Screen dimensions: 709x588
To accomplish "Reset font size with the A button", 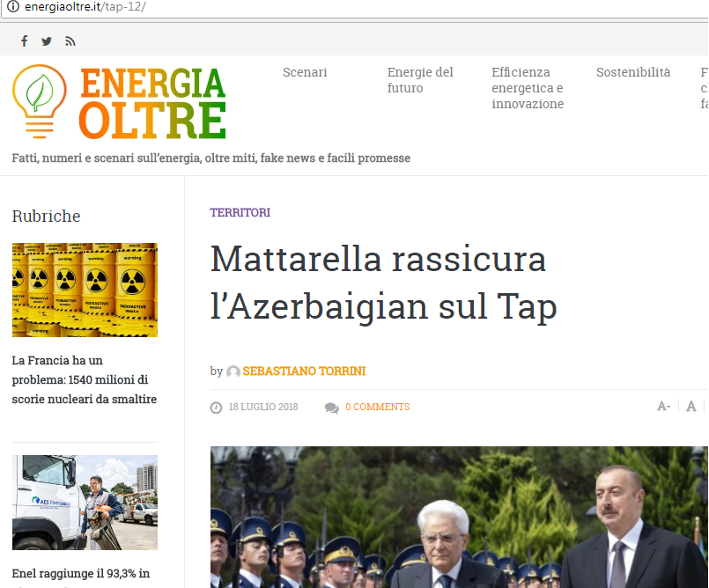I will coord(691,407).
